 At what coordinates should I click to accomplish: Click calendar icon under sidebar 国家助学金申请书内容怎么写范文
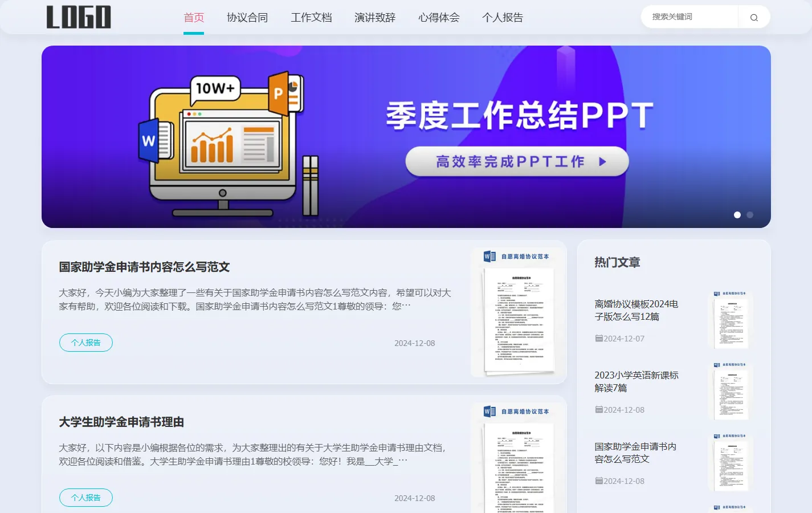tap(599, 481)
